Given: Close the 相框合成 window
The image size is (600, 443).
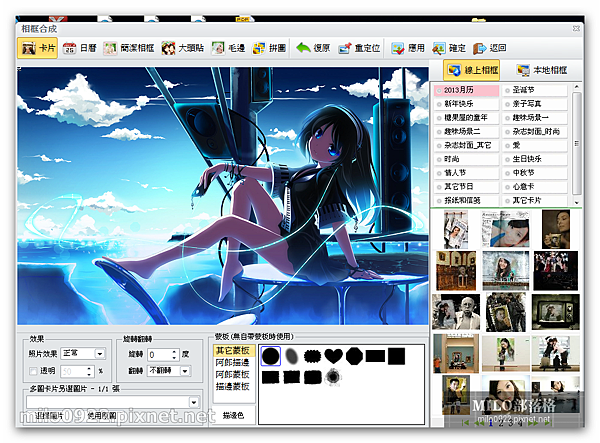Looking at the screenshot, I should click(576, 29).
